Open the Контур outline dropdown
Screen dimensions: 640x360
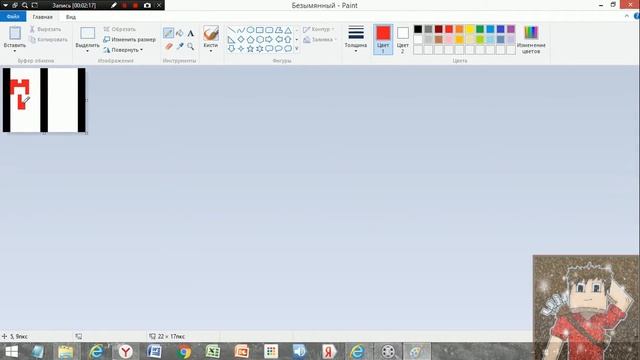319,29
